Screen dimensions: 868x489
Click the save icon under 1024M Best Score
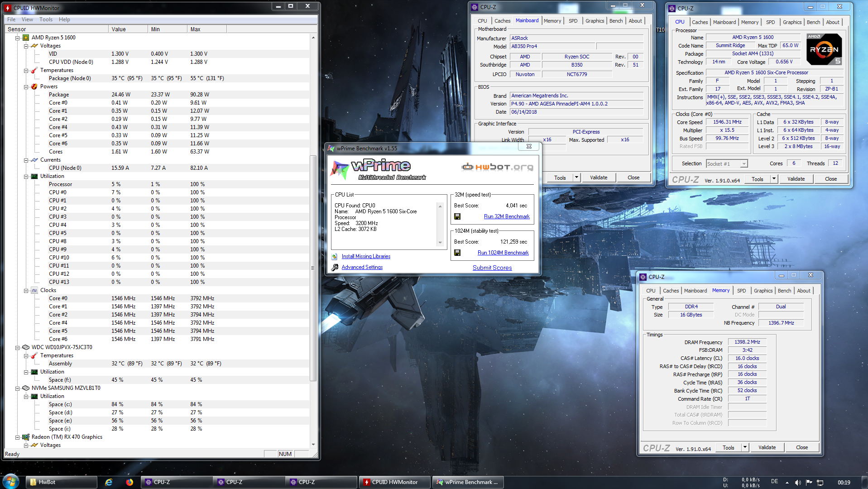[x=457, y=253]
